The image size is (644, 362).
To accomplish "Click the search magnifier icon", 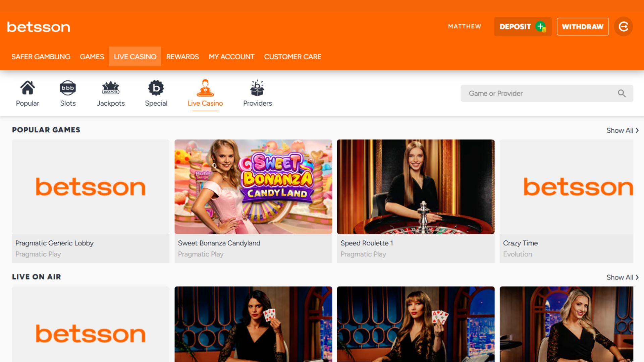I will [622, 94].
